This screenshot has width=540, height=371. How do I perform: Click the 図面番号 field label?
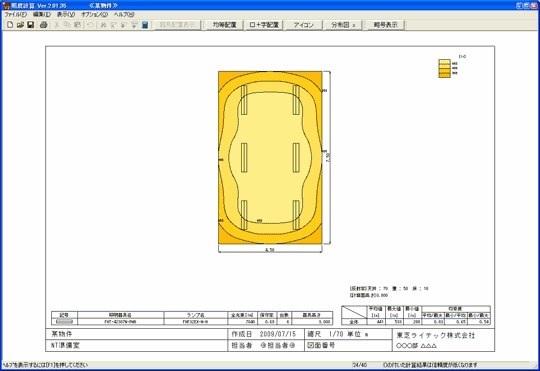pyautogui.click(x=321, y=345)
